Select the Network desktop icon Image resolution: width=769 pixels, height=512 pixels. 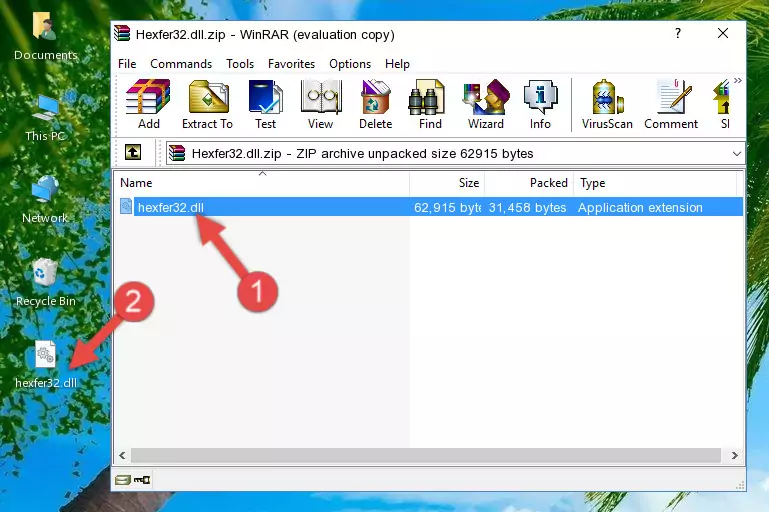pyautogui.click(x=45, y=200)
